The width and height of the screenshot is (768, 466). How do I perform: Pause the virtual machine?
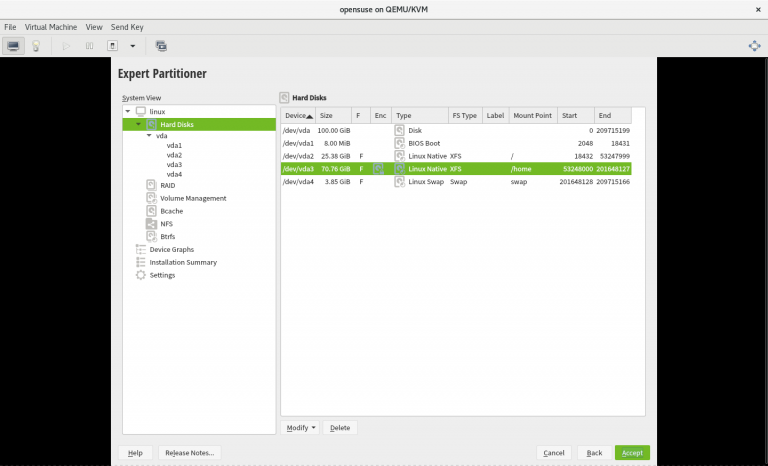click(89, 46)
